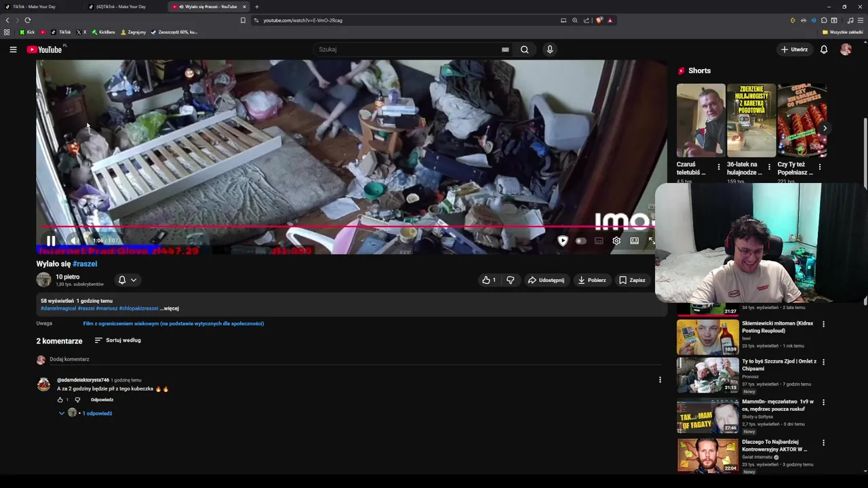Open the Czaruś teletubiś Short thumbnail
The height and width of the screenshot is (488, 868).
click(701, 121)
